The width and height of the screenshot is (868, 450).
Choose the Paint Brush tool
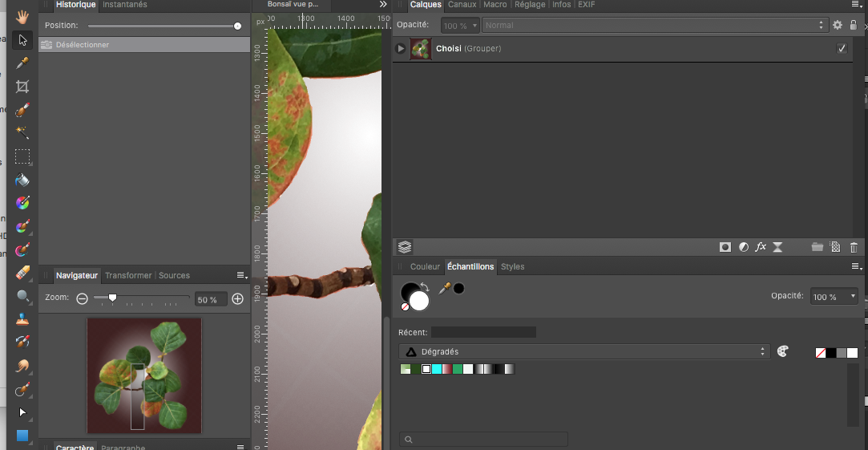(x=22, y=227)
